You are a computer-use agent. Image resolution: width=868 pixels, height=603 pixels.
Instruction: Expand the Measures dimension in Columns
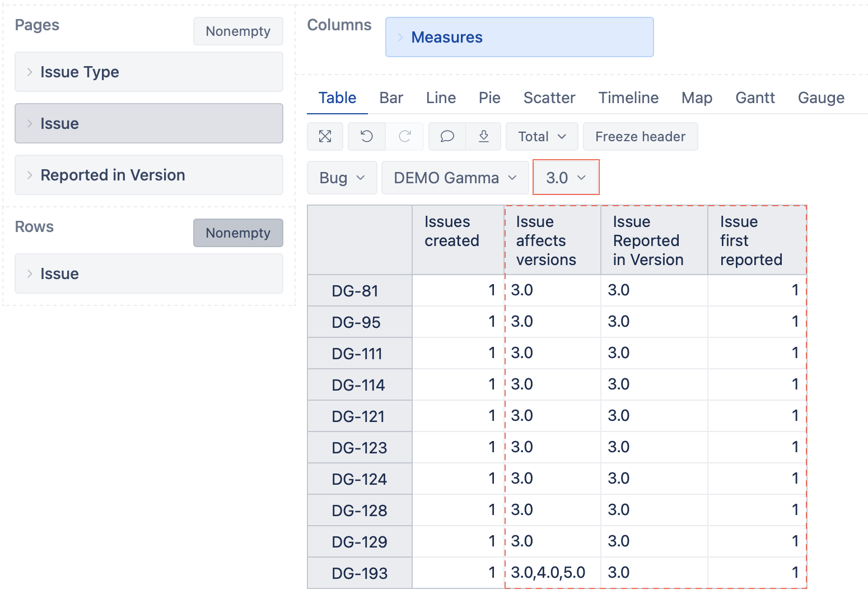click(x=400, y=38)
